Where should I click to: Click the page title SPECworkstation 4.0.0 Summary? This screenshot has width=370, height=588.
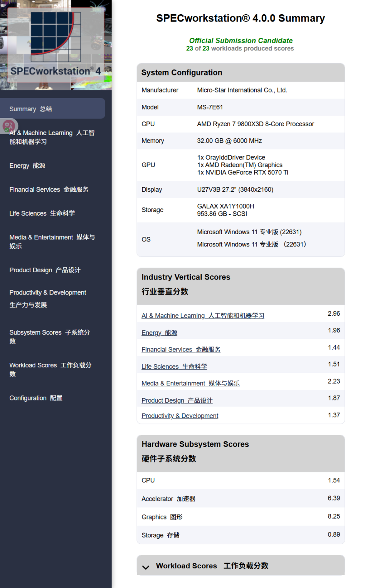tap(240, 18)
